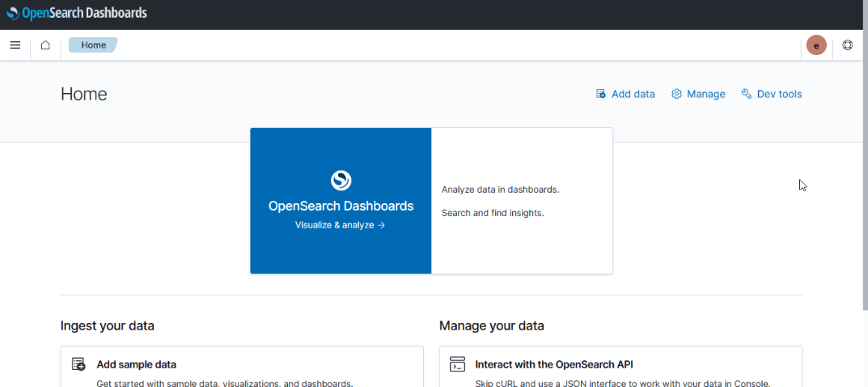Click the console icon beside Interact with the OpenSearch API
Viewport: 868px width, 387px height.
(x=457, y=364)
